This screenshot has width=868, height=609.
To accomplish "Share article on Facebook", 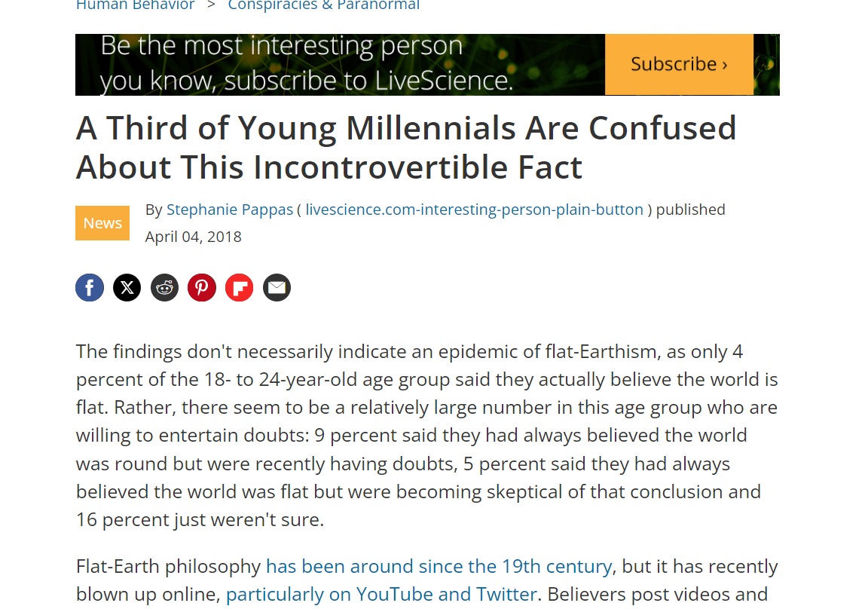I will click(x=90, y=287).
